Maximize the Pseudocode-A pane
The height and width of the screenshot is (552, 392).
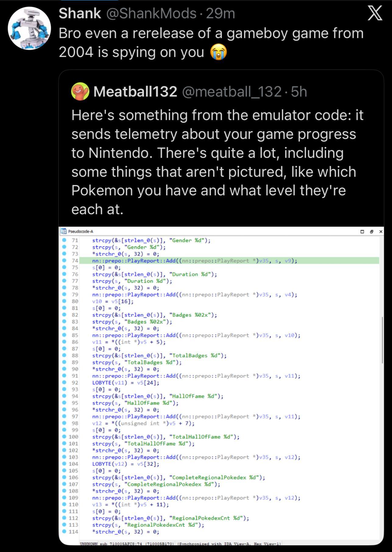click(362, 232)
